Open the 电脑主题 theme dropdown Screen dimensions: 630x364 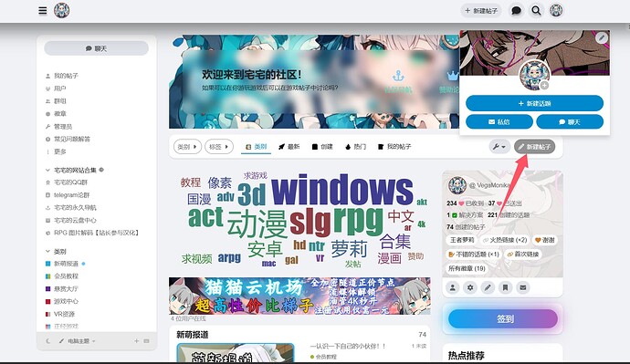[x=77, y=341]
